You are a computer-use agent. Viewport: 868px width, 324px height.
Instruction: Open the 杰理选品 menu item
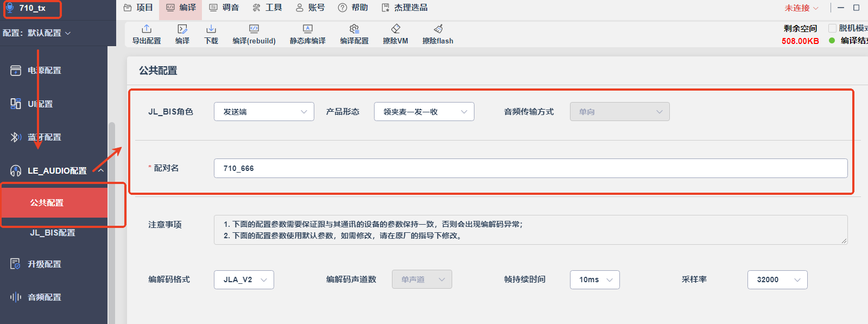[x=404, y=8]
